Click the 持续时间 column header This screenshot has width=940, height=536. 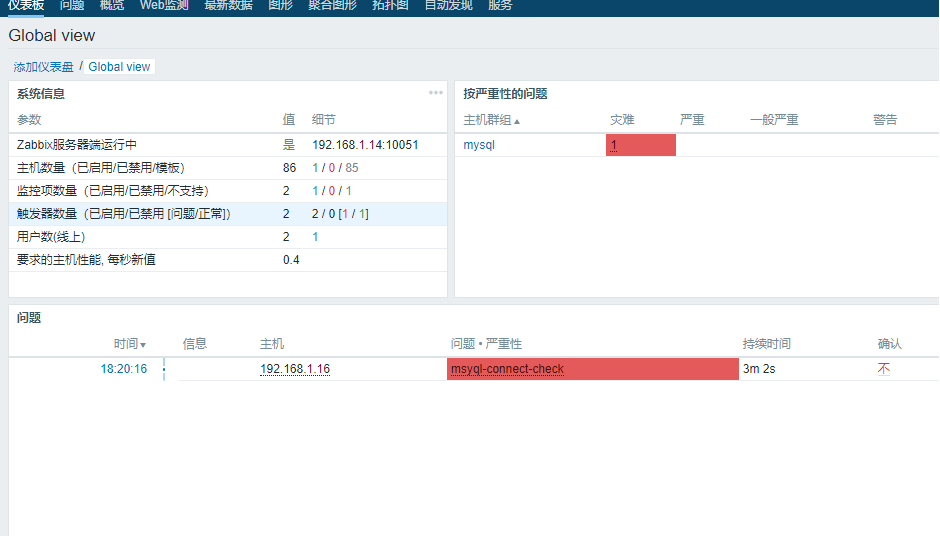(766, 344)
